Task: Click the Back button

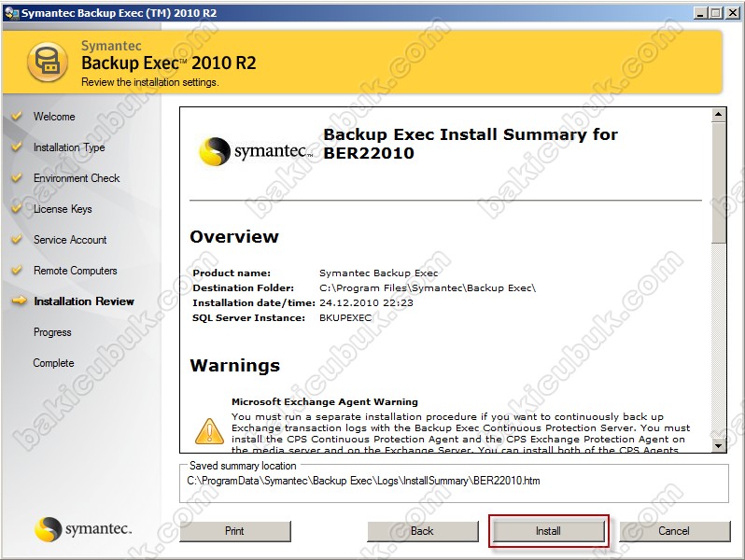Action: pyautogui.click(x=422, y=530)
